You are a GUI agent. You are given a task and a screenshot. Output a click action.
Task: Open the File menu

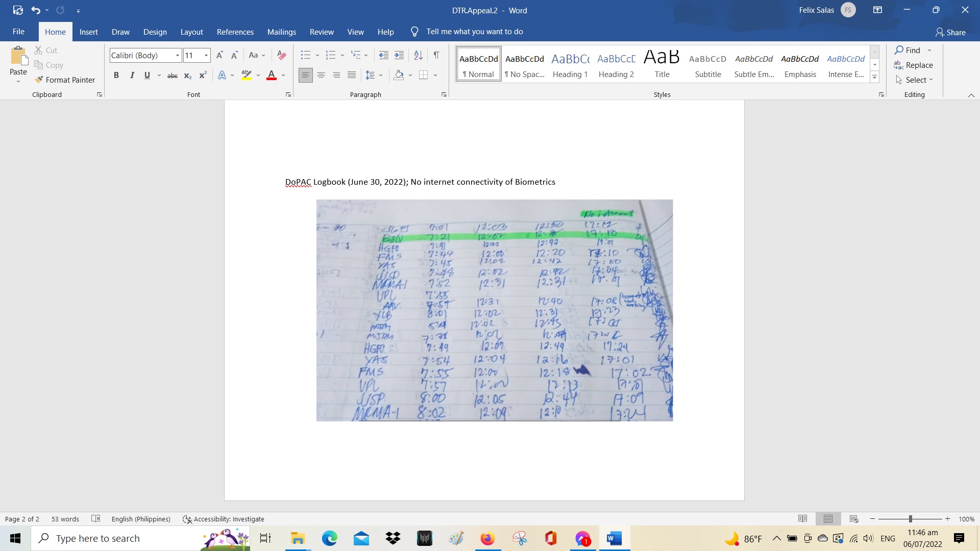point(18,32)
